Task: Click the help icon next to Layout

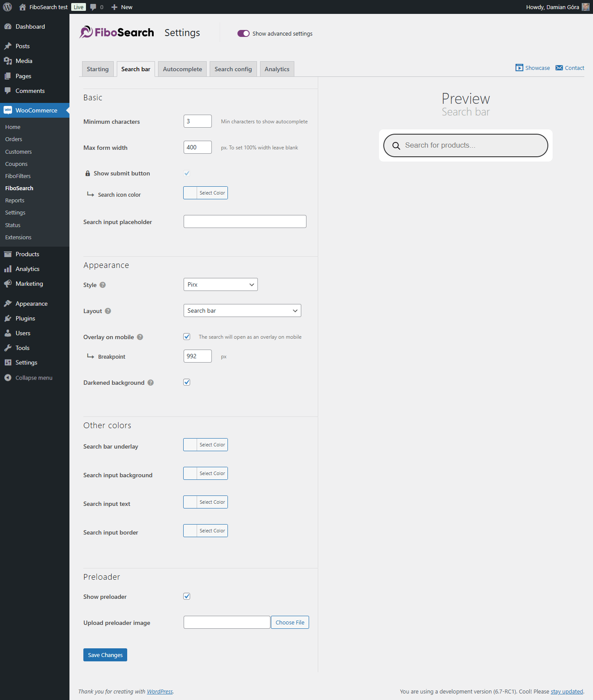Action: [x=108, y=311]
